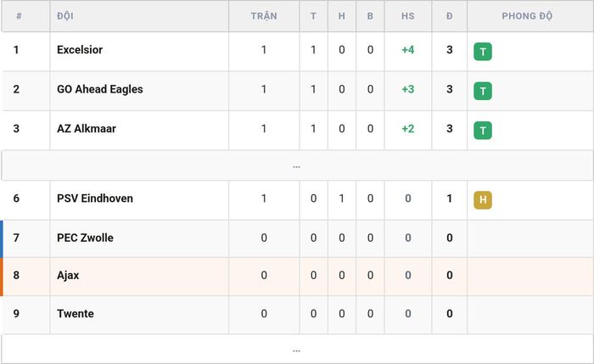Click AZ Alkmaar's green T form badge

(483, 131)
